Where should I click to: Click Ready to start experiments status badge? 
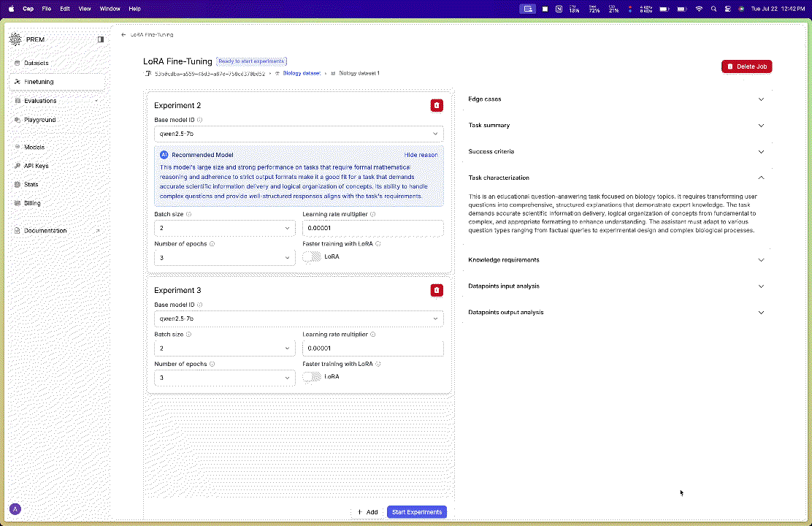(x=251, y=61)
